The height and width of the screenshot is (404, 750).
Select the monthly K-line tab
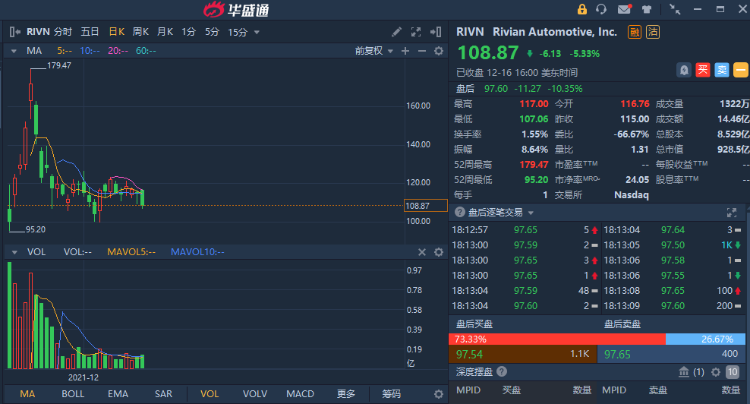tap(165, 32)
